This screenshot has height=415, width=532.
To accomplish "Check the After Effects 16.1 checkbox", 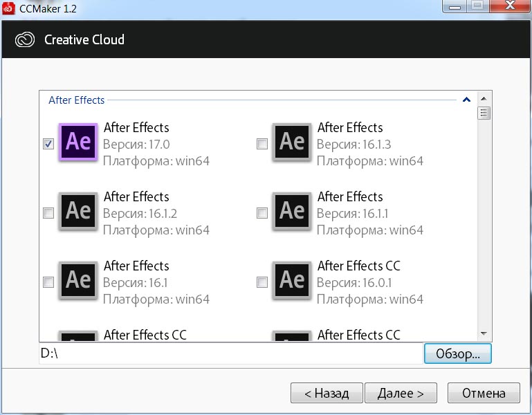I will click(x=48, y=282).
